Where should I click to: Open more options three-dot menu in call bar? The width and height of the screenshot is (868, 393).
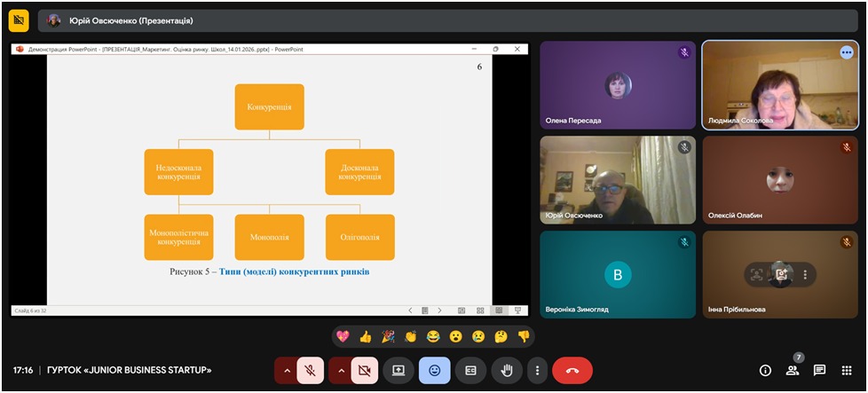pos(537,370)
